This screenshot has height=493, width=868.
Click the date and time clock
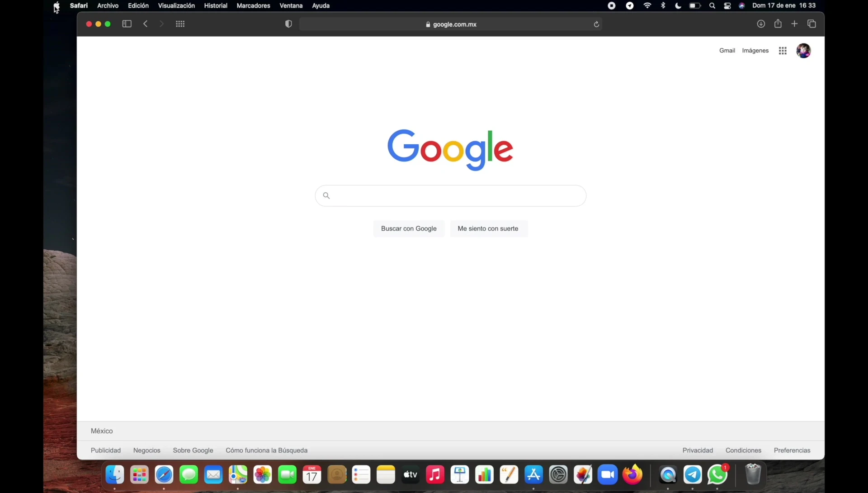coord(784,5)
